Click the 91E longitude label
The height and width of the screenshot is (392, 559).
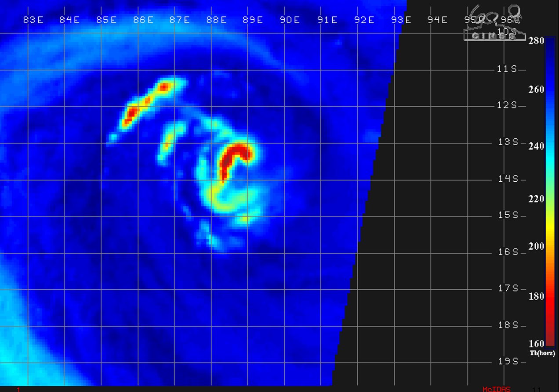tap(327, 20)
